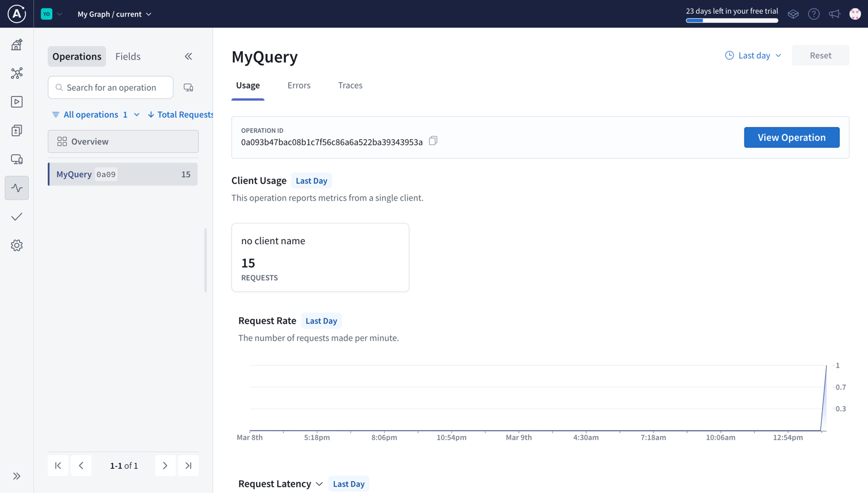Open the Checks checkmark icon in sidebar
This screenshot has height=493, width=868.
17,217
